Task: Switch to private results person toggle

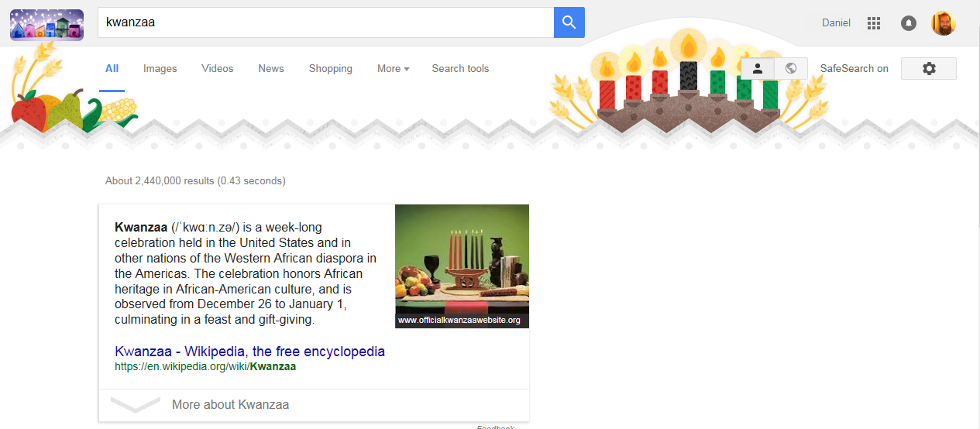Action: 758,68
